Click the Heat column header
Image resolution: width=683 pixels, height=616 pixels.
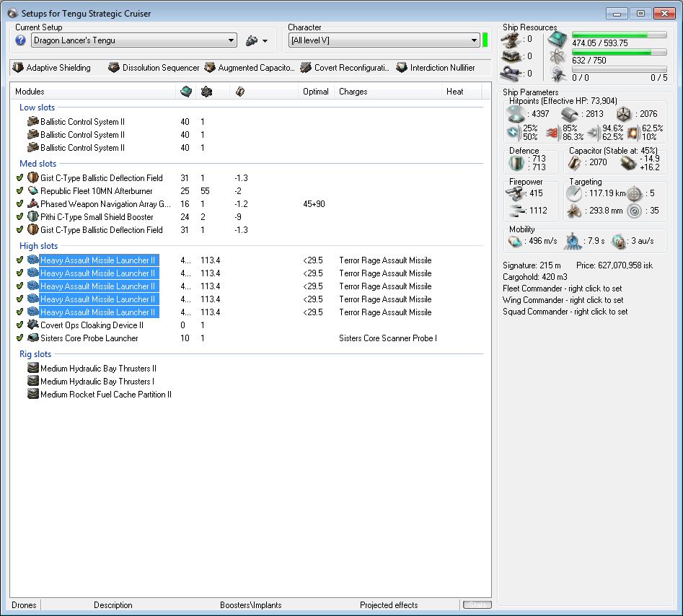(462, 92)
